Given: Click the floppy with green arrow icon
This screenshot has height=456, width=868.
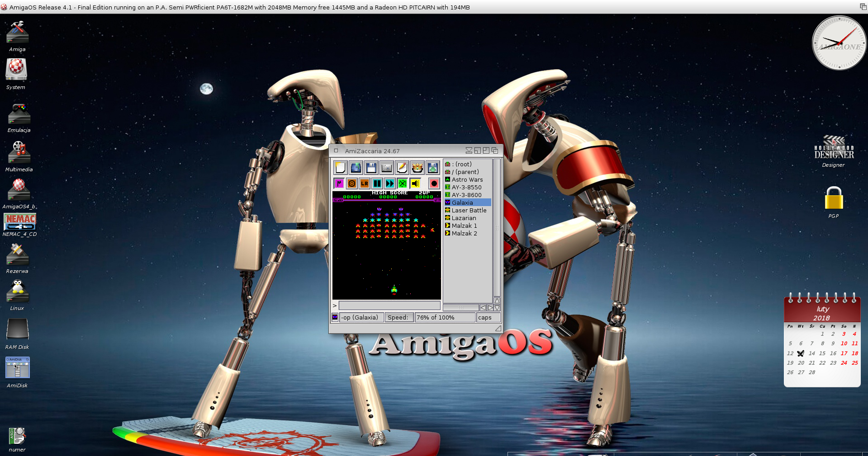Looking at the screenshot, I should point(433,168).
